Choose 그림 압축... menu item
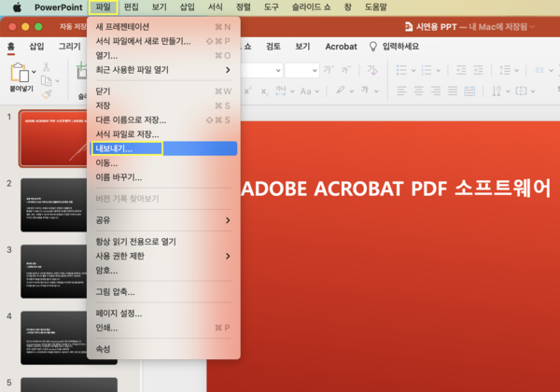Image resolution: width=560 pixels, height=392 pixels. coord(163,292)
